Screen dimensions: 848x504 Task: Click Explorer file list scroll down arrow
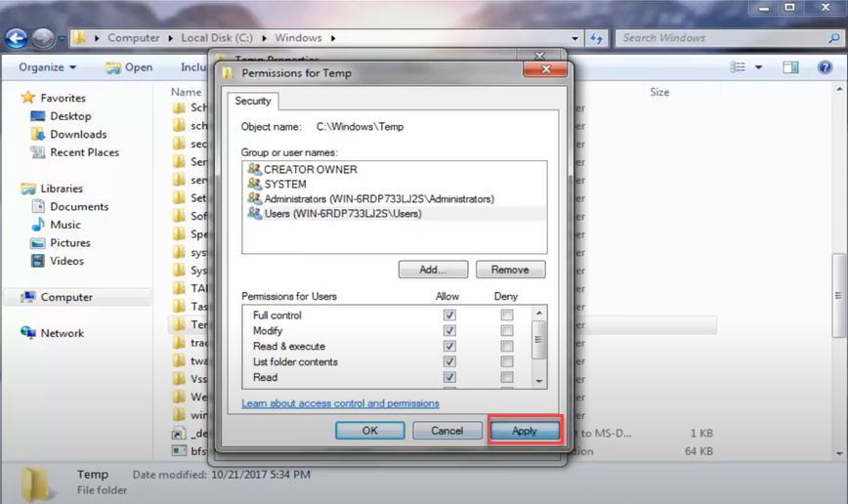click(840, 453)
